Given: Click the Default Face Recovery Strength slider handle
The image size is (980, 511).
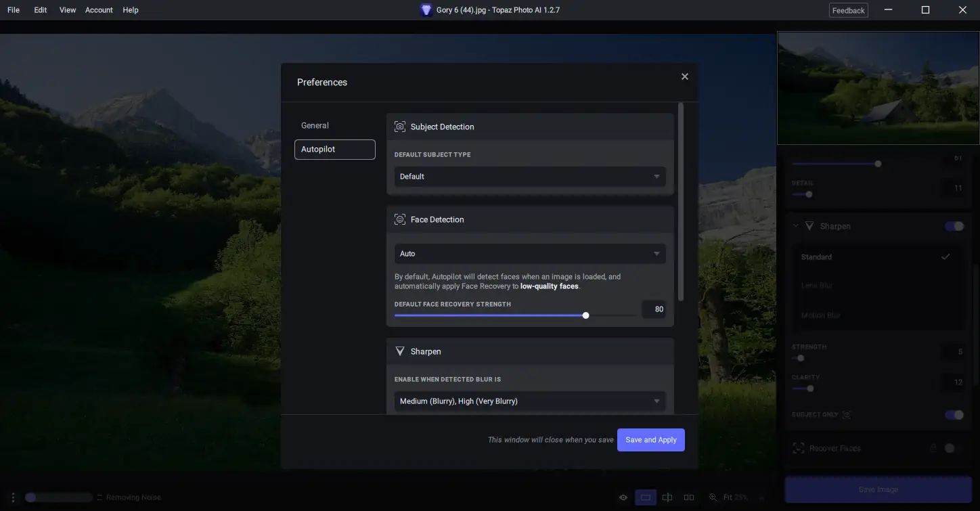Looking at the screenshot, I should click(585, 315).
